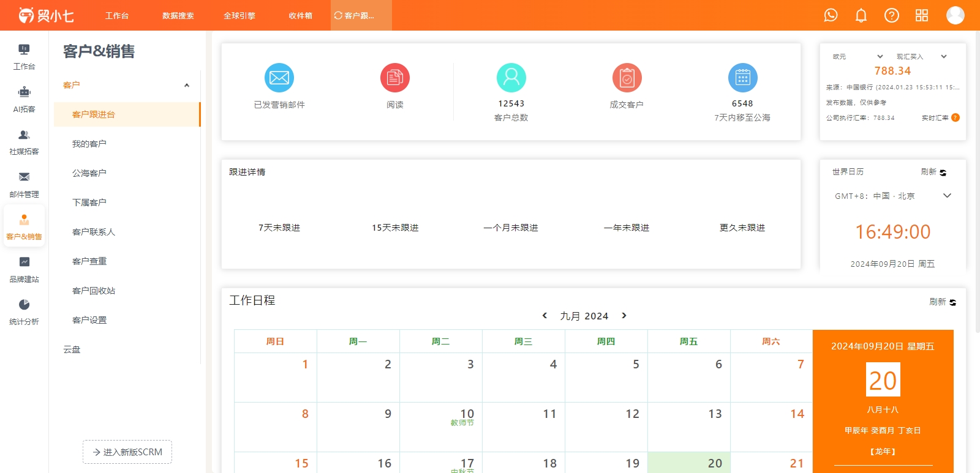The width and height of the screenshot is (980, 473).
Task: Select September 20 in calendar
Action: 689,463
